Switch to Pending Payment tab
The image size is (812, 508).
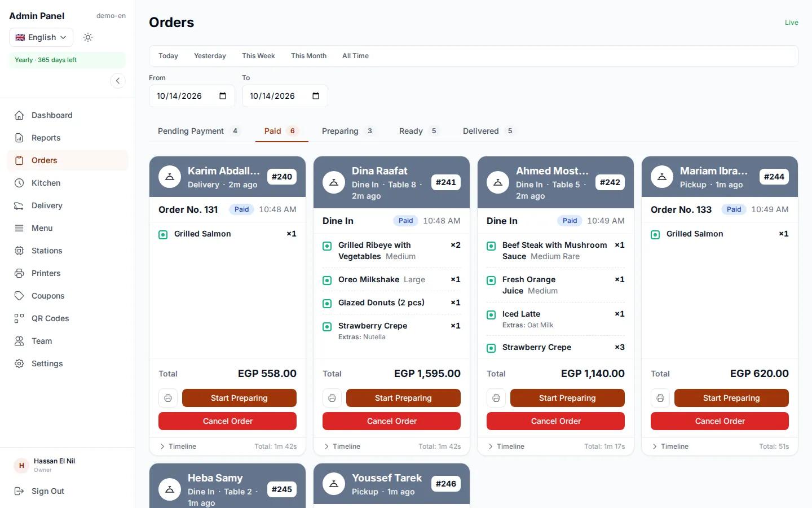click(198, 131)
